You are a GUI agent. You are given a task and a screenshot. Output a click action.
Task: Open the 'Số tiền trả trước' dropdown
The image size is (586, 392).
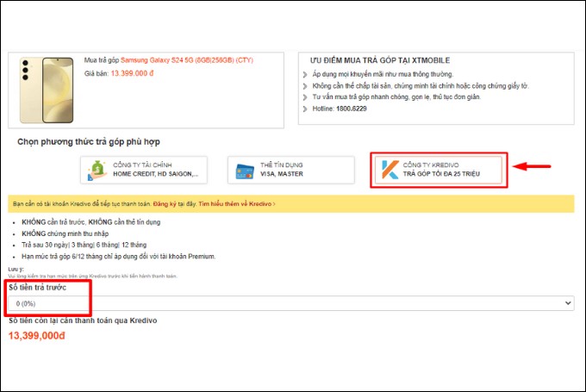click(x=291, y=303)
